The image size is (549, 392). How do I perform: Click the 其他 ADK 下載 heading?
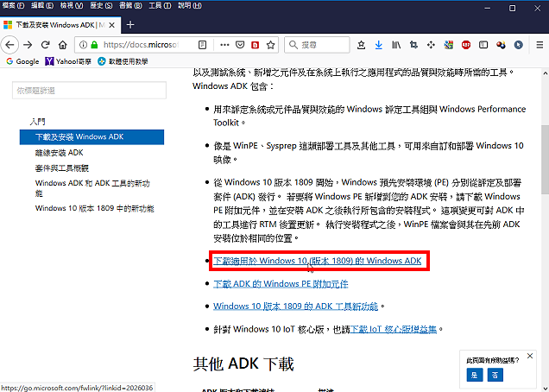tap(243, 364)
